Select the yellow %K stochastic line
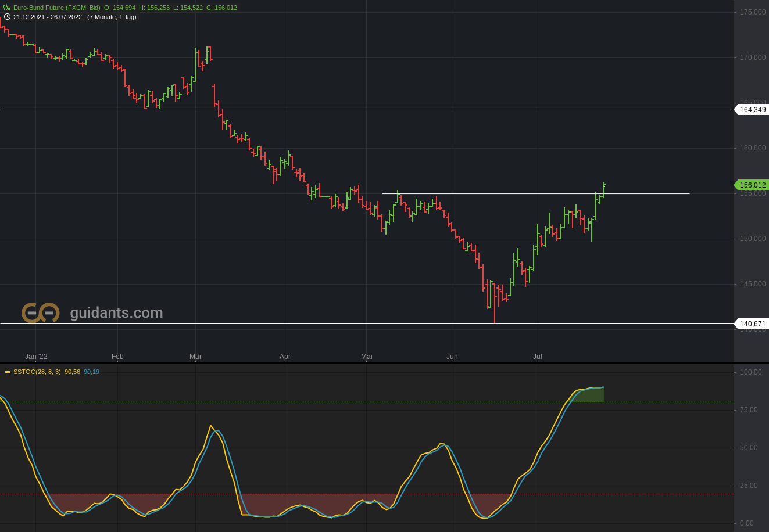Screen dimensions: 769x532 pyautogui.click(x=212, y=426)
